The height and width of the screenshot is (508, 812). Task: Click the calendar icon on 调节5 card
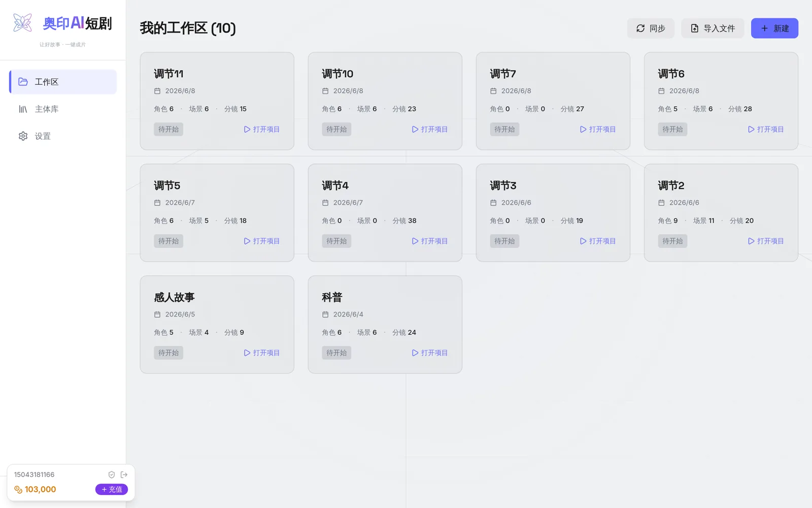(x=157, y=203)
